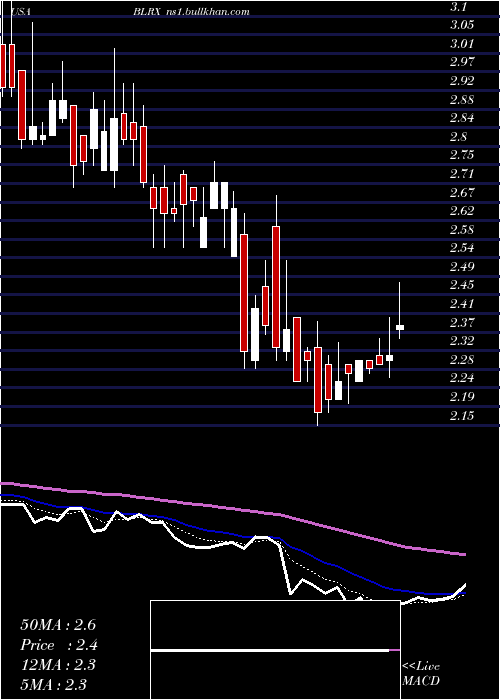Screen dimensions: 500x700
Task: Select the 2.28 price axis label
Action: (462, 360)
